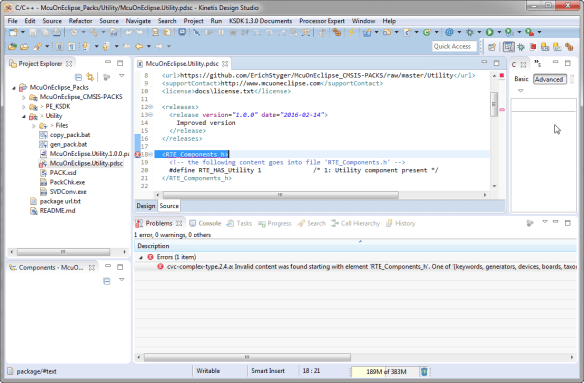Toggle Show Whitespace Characters paragraph icon

pos(72,47)
